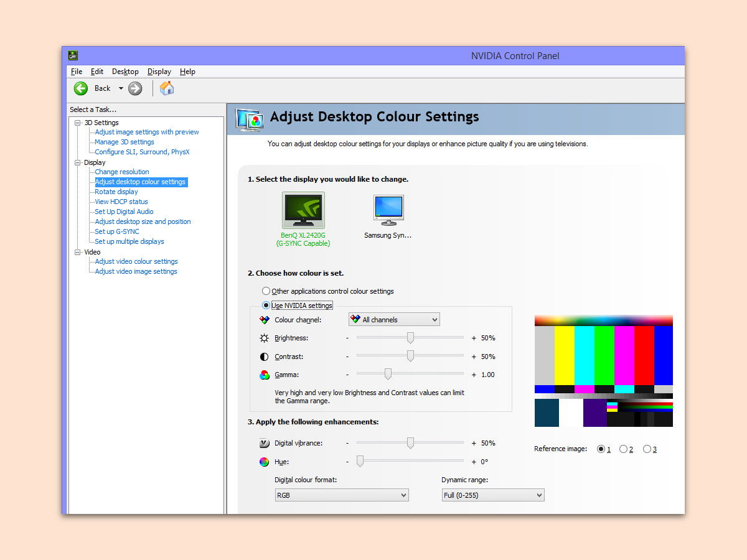Image resolution: width=747 pixels, height=560 pixels.
Task: Open Set up multiple displays
Action: point(129,241)
